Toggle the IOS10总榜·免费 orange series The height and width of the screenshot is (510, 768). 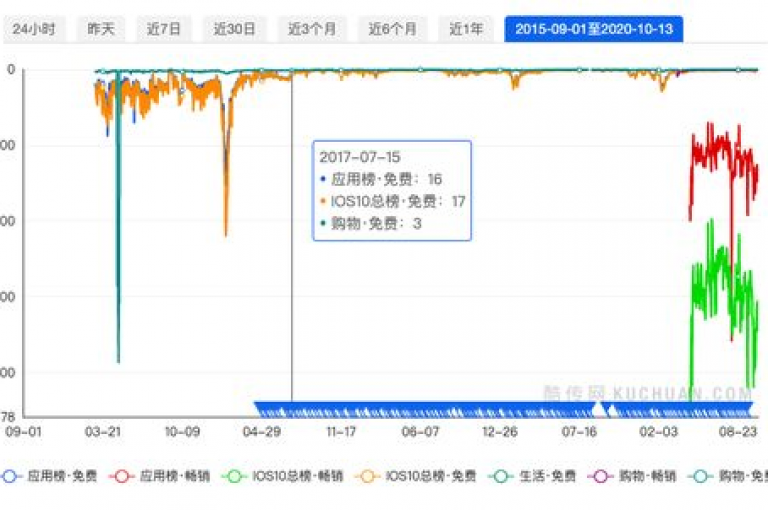coord(416,476)
